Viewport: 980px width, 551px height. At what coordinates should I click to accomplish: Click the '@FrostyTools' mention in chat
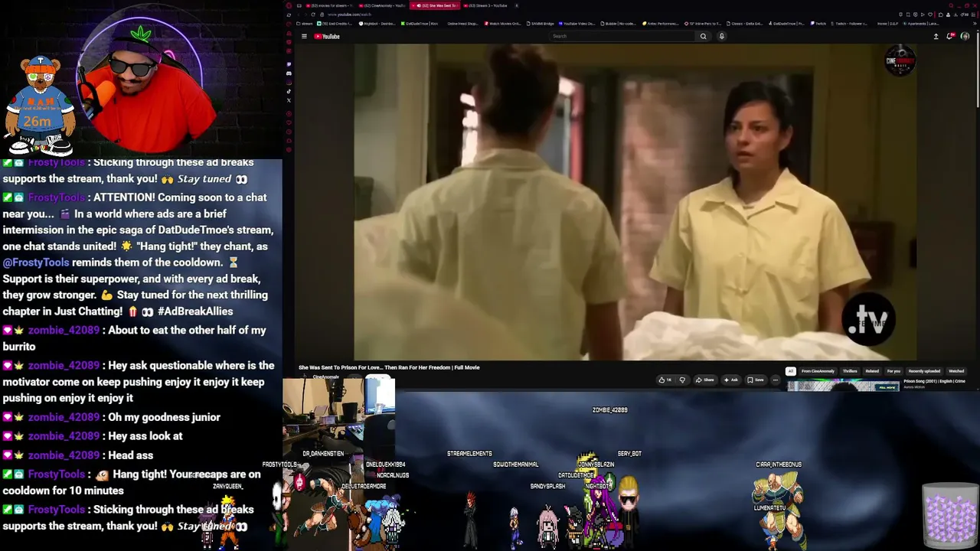pyautogui.click(x=36, y=262)
